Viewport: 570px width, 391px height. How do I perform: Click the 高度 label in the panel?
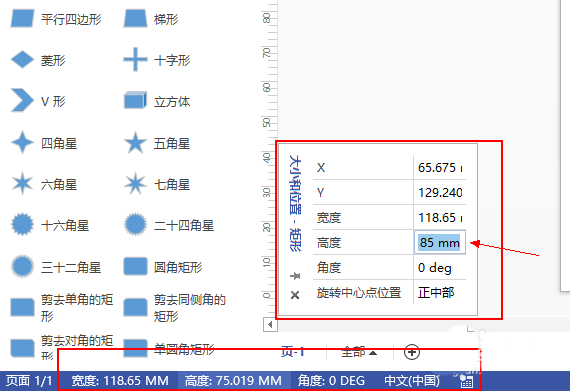click(329, 242)
